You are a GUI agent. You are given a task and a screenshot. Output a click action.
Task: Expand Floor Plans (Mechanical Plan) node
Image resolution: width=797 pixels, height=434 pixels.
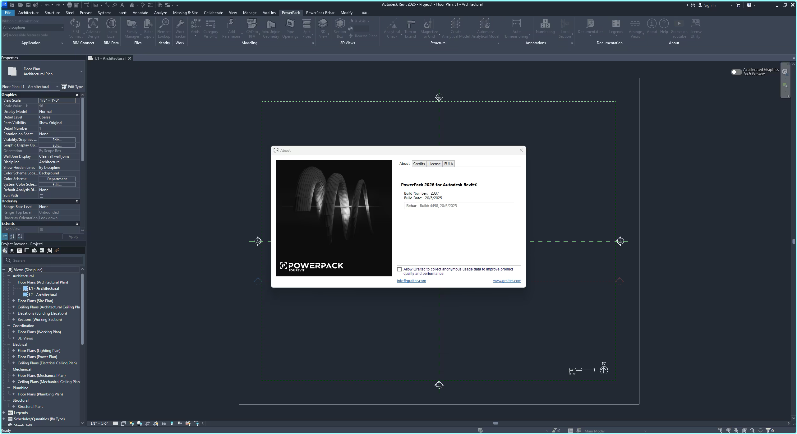click(14, 376)
